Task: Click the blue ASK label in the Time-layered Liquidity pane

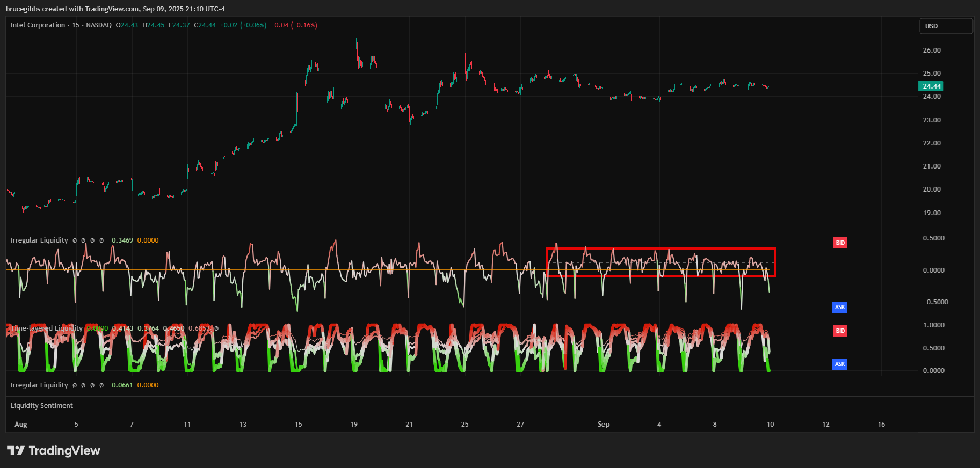Action: pos(840,364)
